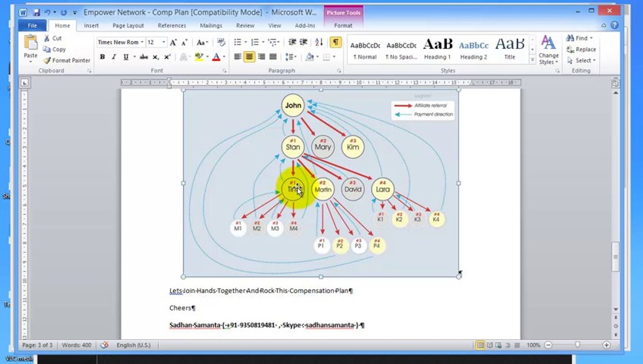Open Change Styles menu
643x364 pixels.
pos(548,50)
